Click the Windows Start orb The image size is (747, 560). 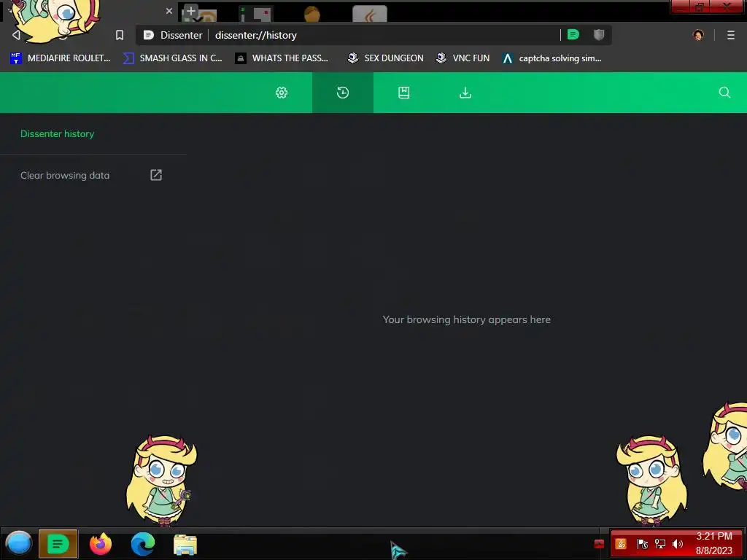(x=18, y=544)
